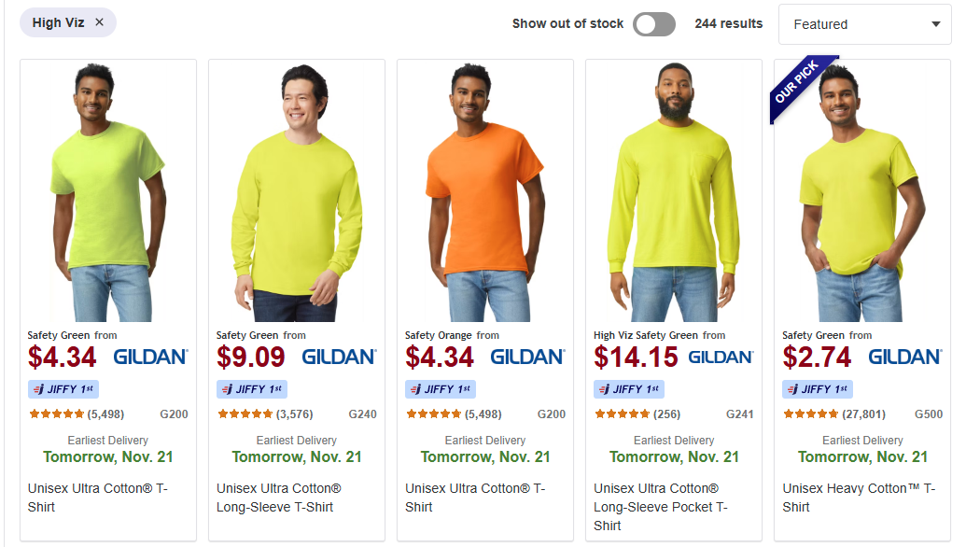This screenshot has width=980, height=547.
Task: Open the Featured sort dropdown
Action: (x=864, y=24)
